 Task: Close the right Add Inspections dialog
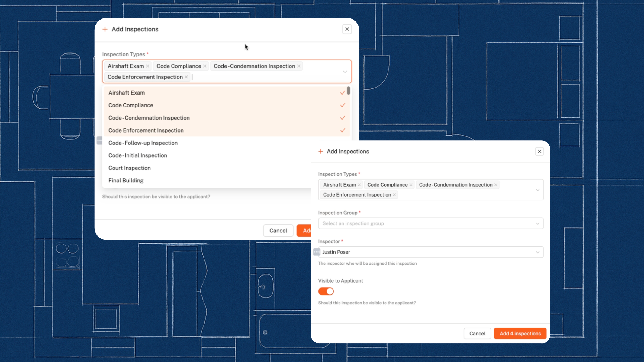539,152
